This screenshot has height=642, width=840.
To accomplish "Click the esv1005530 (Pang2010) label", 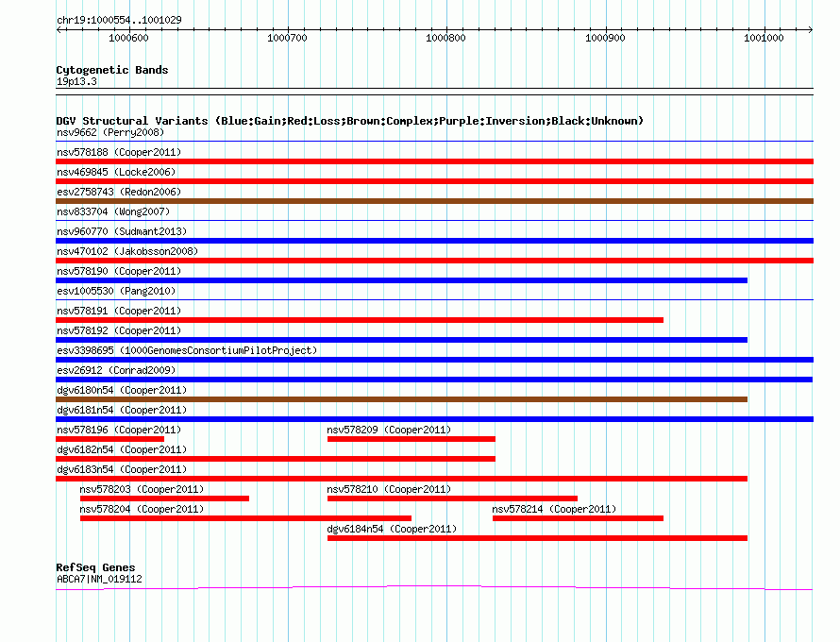I will tap(116, 291).
